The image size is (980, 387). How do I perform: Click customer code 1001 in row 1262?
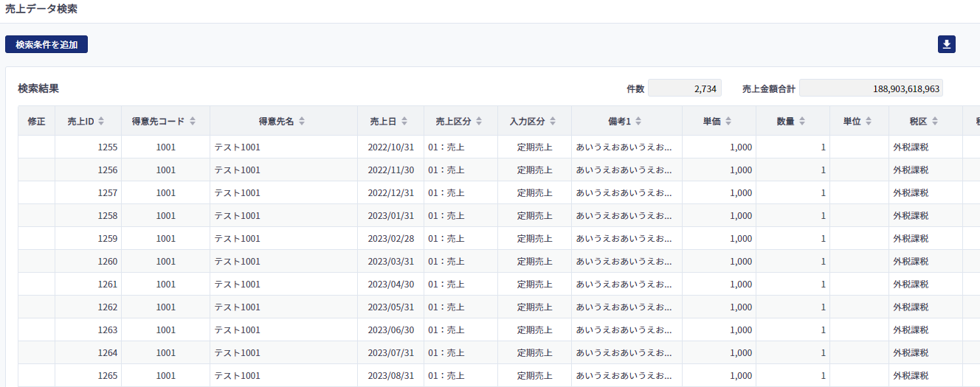[166, 307]
